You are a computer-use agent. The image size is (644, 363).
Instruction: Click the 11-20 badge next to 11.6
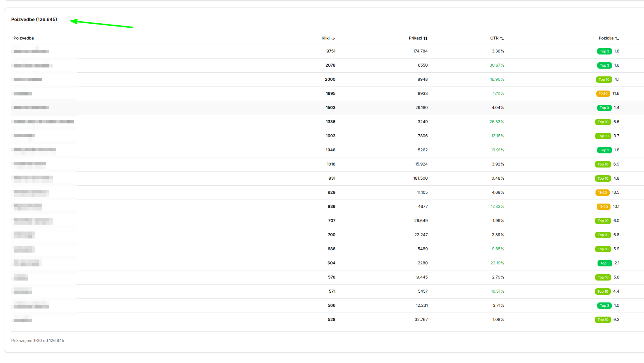pyautogui.click(x=603, y=94)
